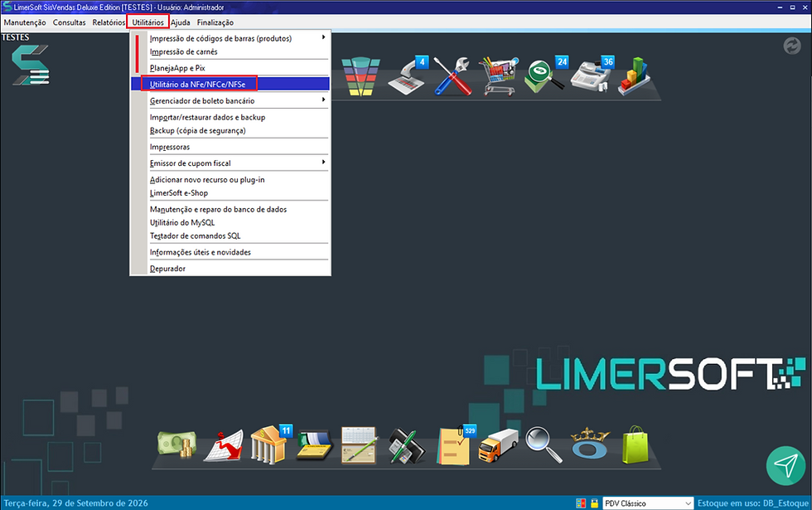Open the Ajuda menu
The image size is (812, 510).
(181, 22)
